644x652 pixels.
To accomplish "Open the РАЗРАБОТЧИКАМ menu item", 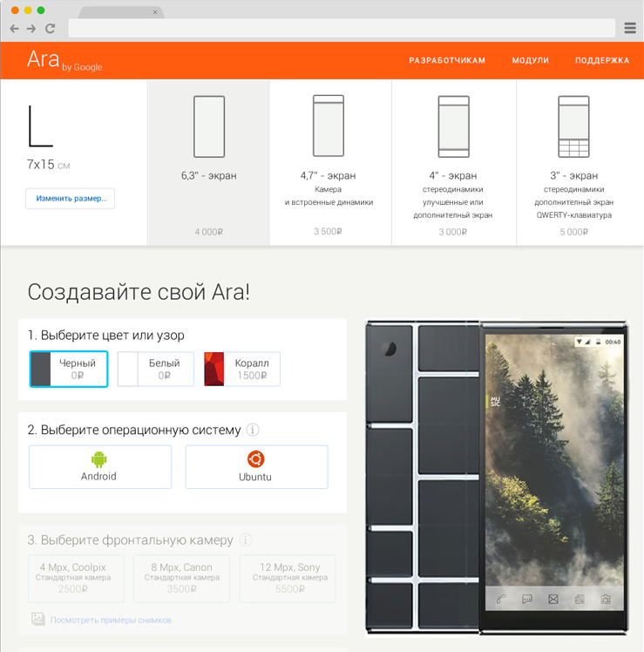I will point(447,60).
